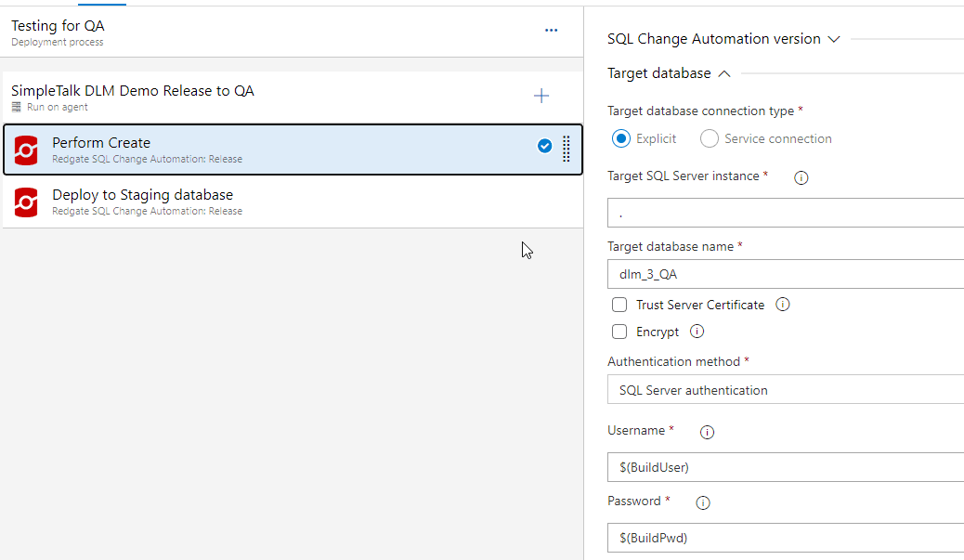
Task: Open SimpleTalk DLM Demo Release to QA job
Action: click(x=133, y=91)
